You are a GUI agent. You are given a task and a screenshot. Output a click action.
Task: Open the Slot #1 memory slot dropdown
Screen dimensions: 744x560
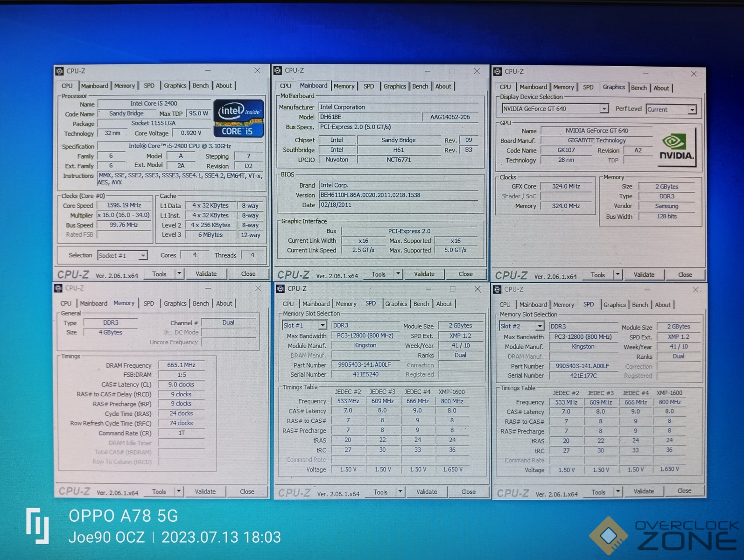pos(322,325)
